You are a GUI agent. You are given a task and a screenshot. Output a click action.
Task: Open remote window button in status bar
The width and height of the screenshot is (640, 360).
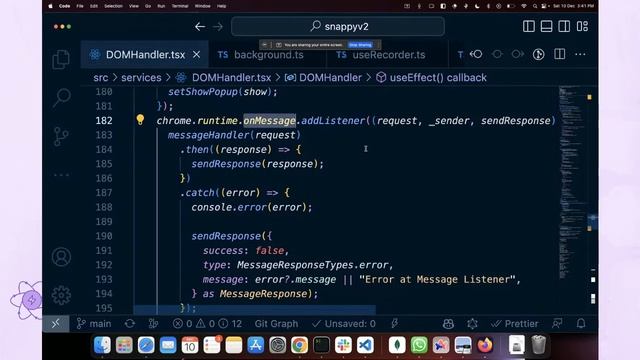point(56,324)
